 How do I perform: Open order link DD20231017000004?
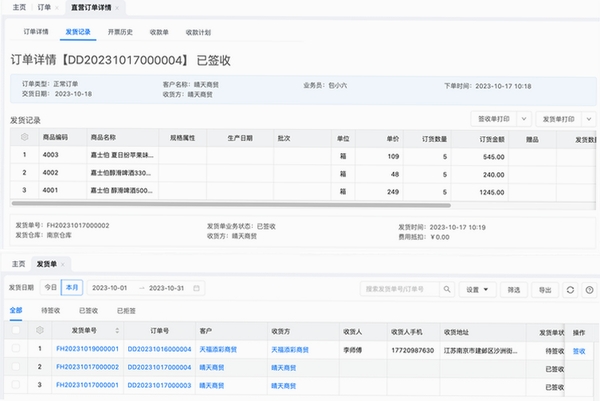[x=159, y=367]
